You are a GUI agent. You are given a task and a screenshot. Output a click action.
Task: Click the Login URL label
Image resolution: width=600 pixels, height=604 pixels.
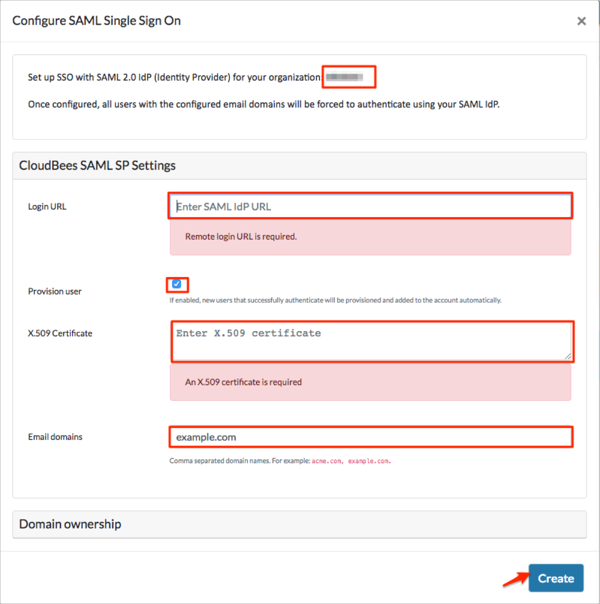[x=47, y=207]
